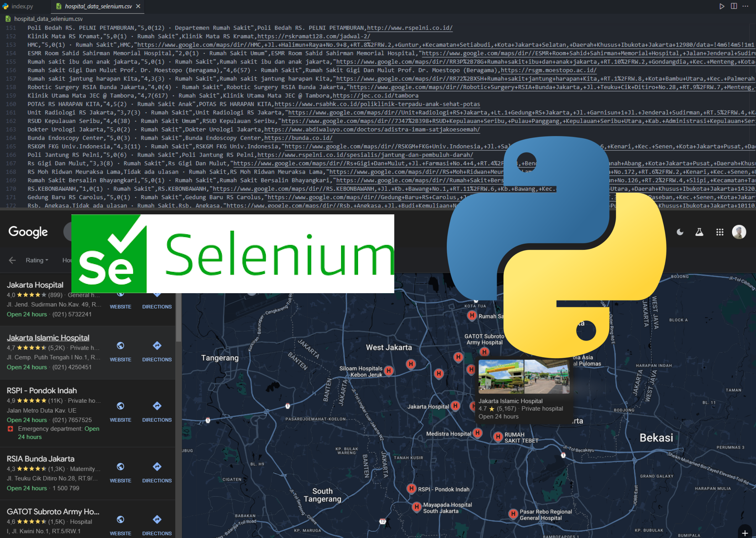Click the GATOT Subroto Army Hospital map marker

[x=484, y=352]
